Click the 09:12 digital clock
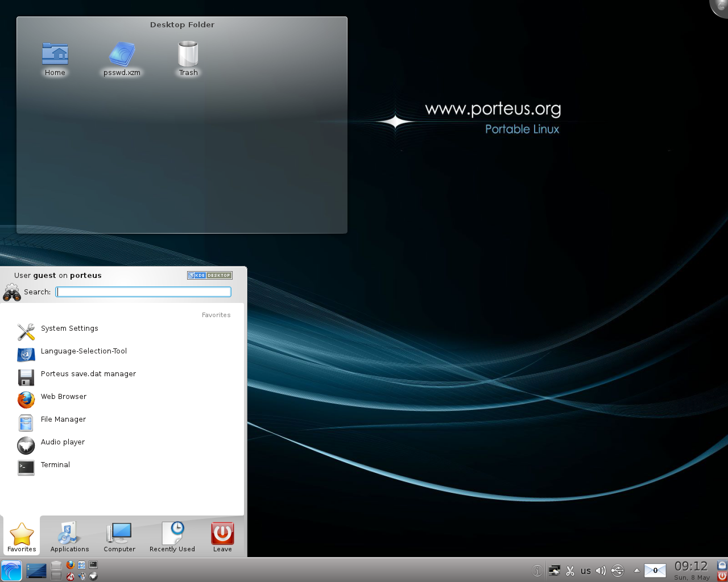 coord(691,566)
